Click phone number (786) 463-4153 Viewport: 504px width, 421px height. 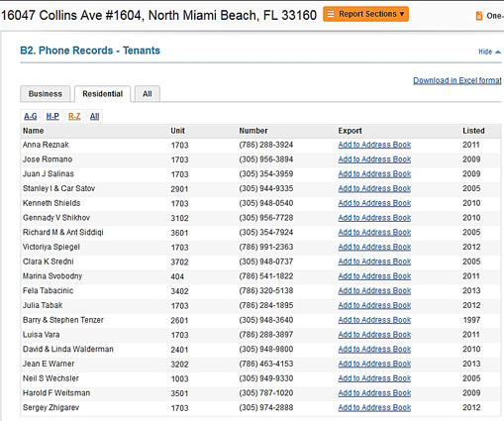pyautogui.click(x=266, y=364)
